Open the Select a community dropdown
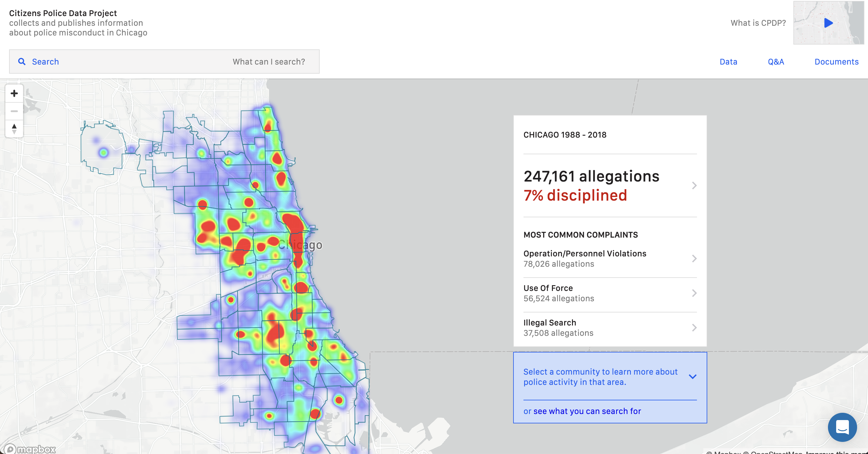This screenshot has width=868, height=454. tap(692, 376)
